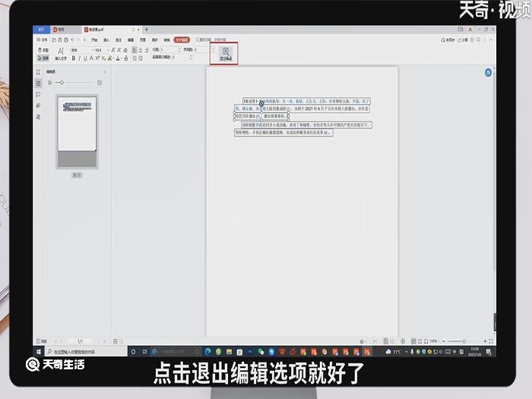Screen dimensions: 532x399
Task: Open the Convert ribbon tab
Action: click(166, 40)
